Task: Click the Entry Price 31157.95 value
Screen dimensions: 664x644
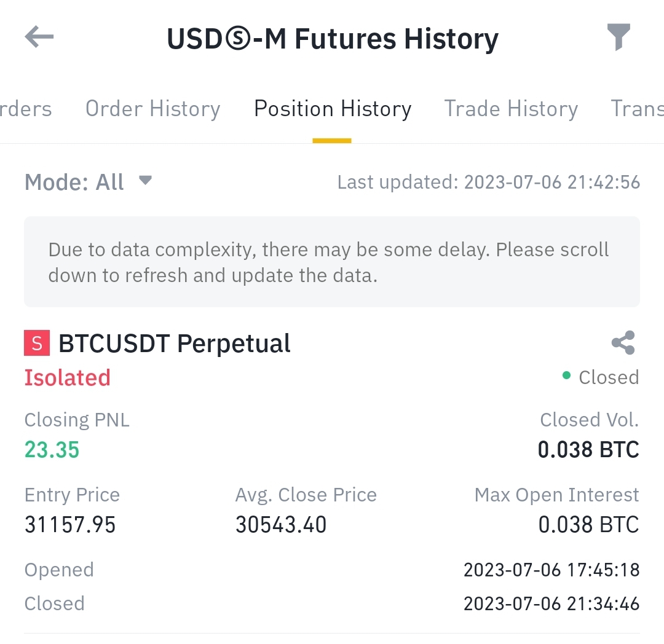Action: pyautogui.click(x=70, y=525)
